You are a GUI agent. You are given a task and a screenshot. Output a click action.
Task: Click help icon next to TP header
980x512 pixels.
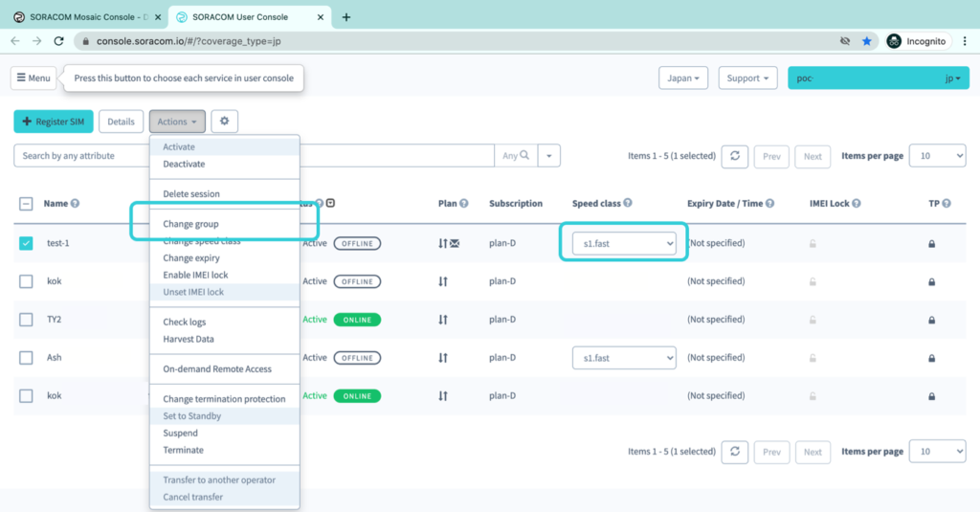click(947, 203)
